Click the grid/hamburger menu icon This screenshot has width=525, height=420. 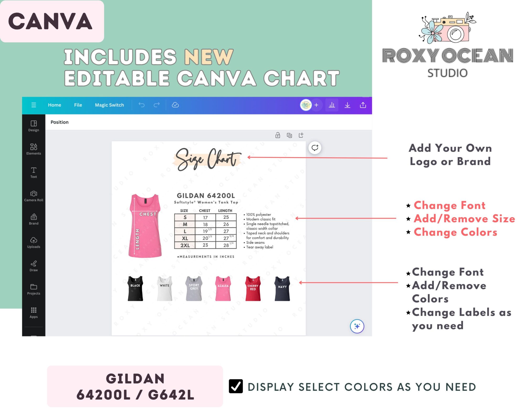pos(33,105)
